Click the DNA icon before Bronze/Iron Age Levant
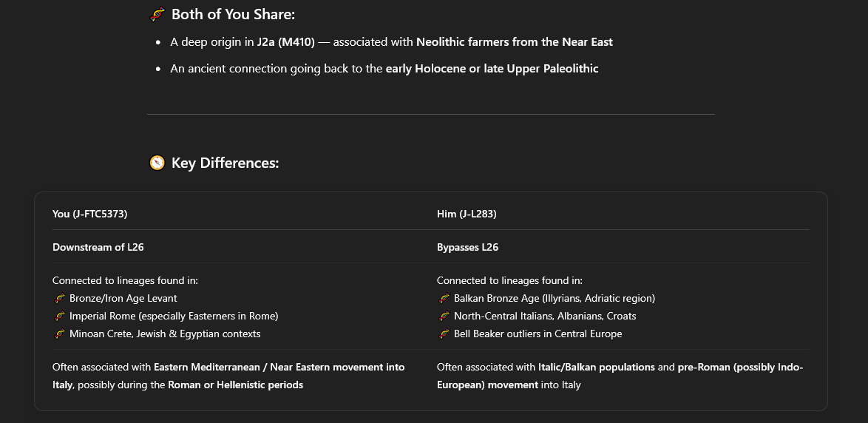The image size is (868, 423). 59,299
